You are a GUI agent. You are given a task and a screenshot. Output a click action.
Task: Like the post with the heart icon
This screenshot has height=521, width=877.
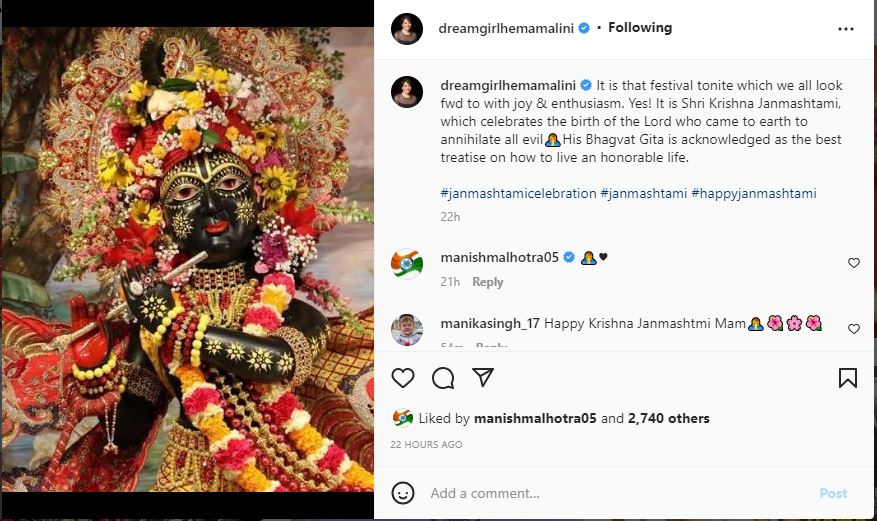[403, 378]
